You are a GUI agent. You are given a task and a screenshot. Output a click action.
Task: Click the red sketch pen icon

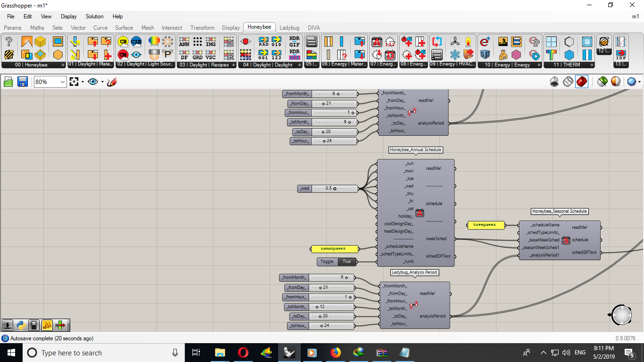coord(112,82)
